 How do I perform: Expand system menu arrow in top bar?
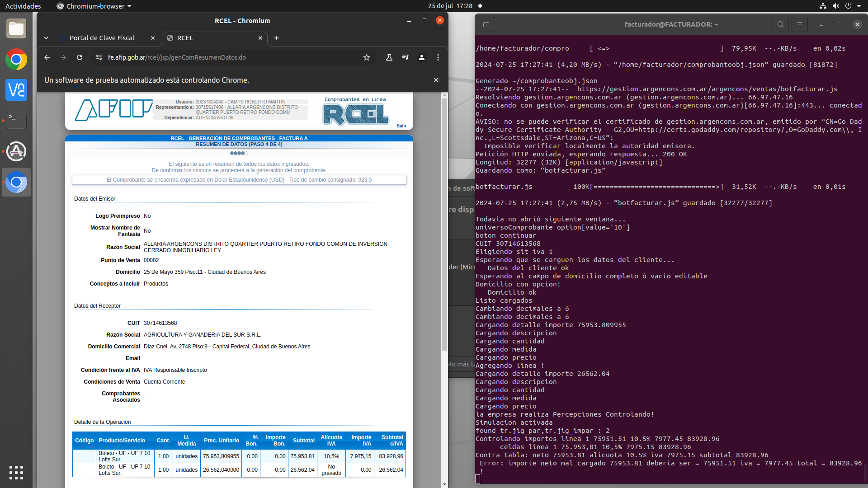click(x=859, y=6)
